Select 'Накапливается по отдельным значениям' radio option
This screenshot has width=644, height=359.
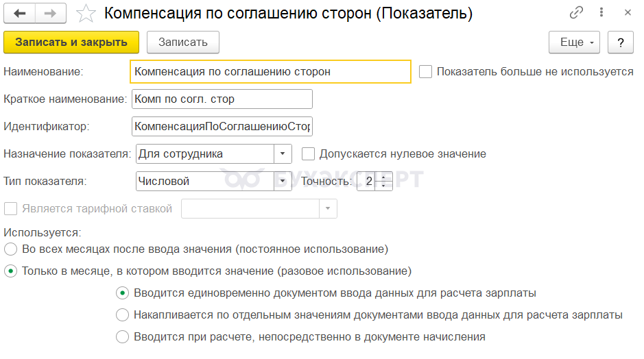coord(122,315)
